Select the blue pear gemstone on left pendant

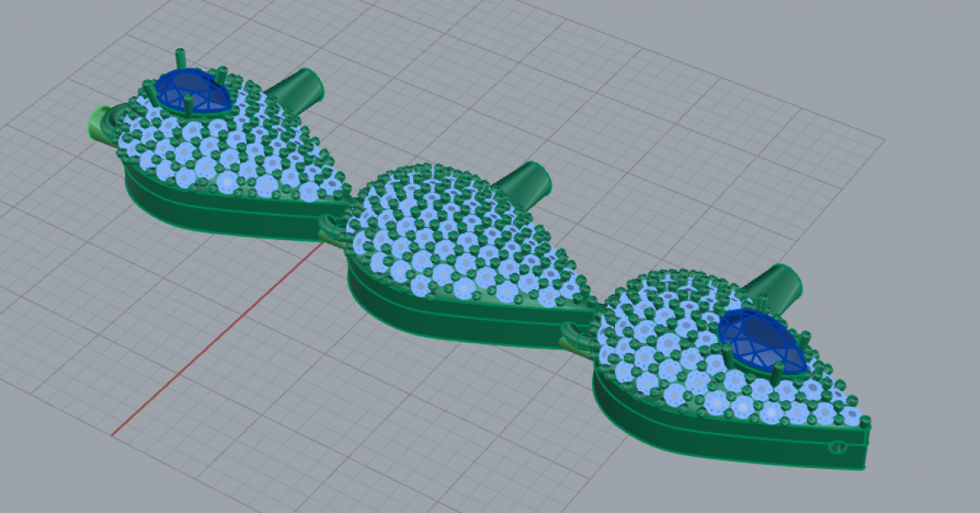[x=189, y=88]
